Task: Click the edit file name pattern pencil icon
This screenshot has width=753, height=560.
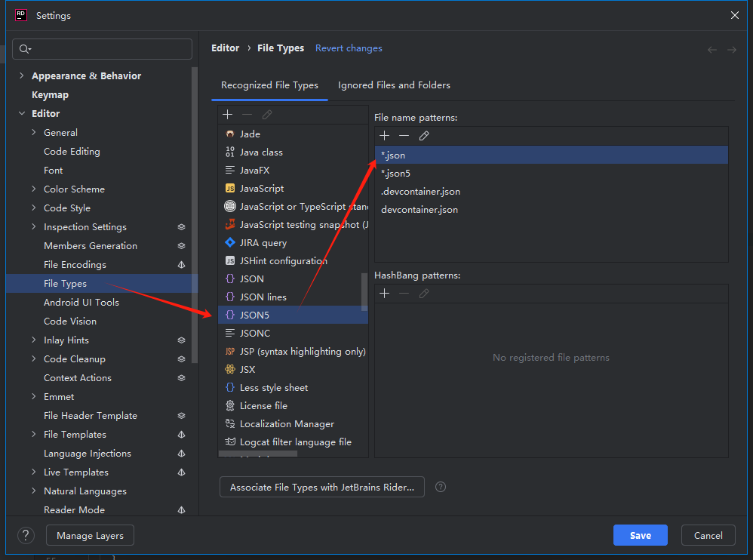Action: 424,136
